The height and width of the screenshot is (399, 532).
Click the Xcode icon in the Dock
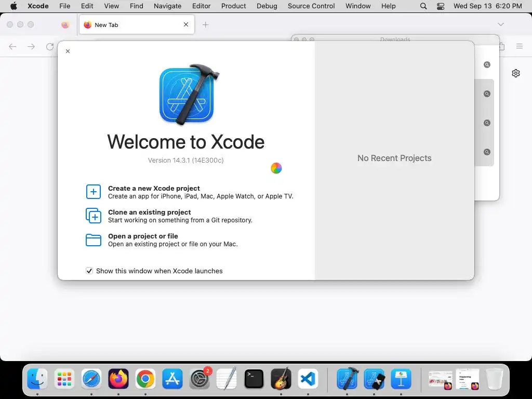(347, 379)
